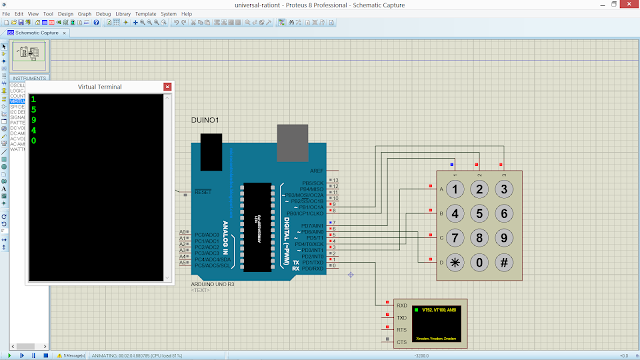The image size is (640, 360).
Task: Open the Graph menu
Action: (x=84, y=14)
